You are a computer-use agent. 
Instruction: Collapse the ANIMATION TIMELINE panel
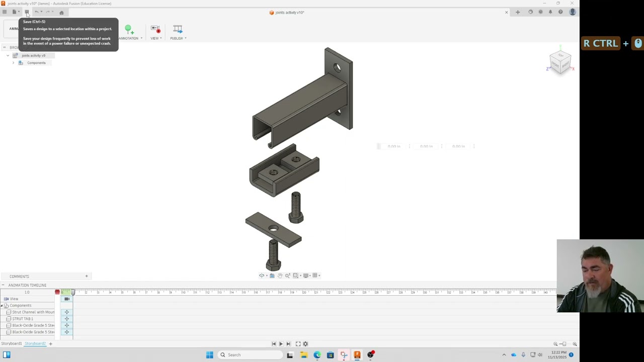tap(3, 285)
